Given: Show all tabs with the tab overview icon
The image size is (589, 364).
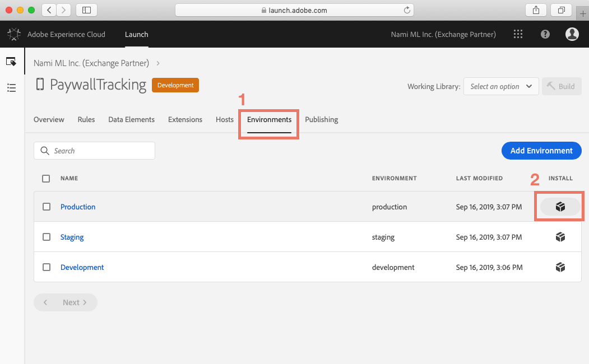Looking at the screenshot, I should [x=561, y=10].
